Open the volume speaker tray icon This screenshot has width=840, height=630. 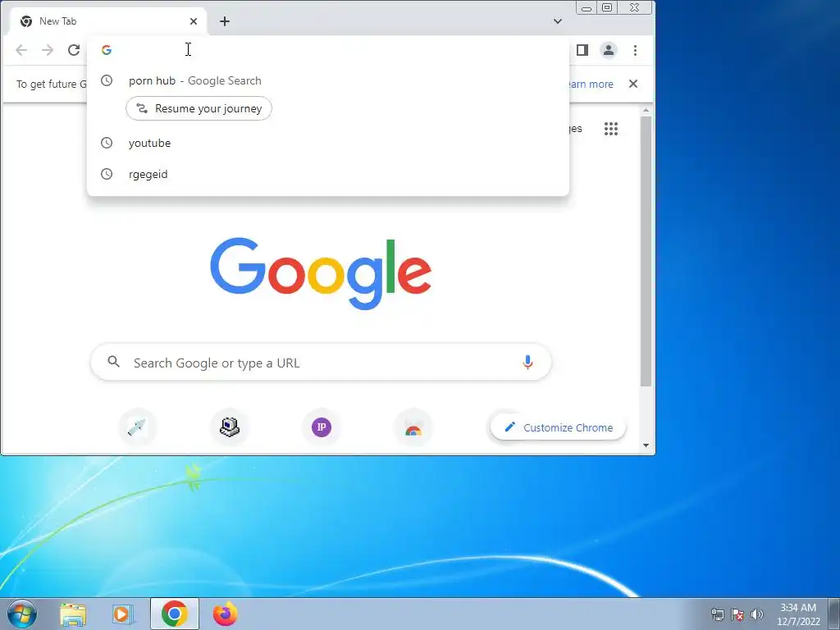pyautogui.click(x=757, y=614)
